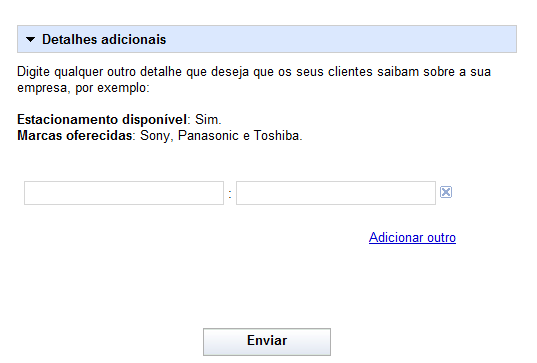Click the blue Detalhes adicionais header bar

point(267,39)
